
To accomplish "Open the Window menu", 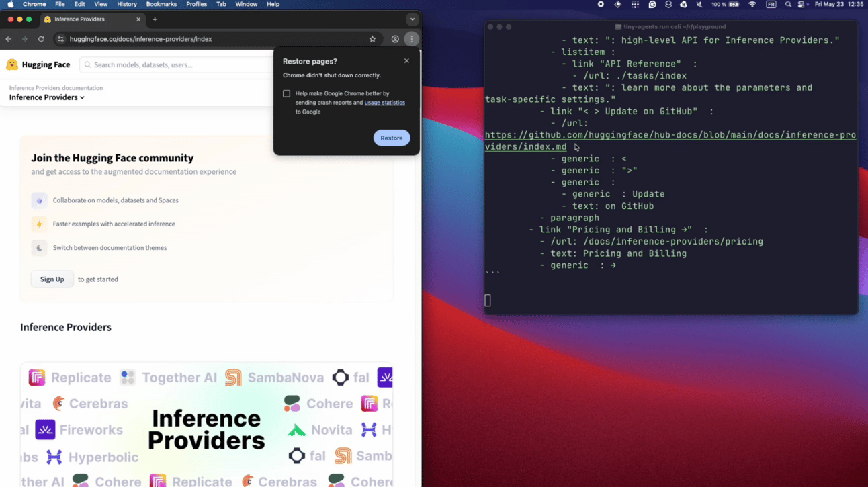I will click(x=247, y=4).
